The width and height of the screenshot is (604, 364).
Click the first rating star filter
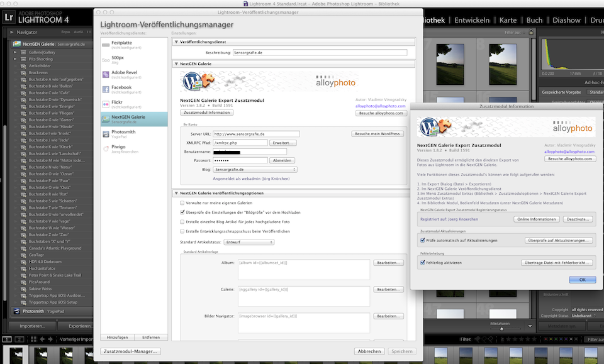click(508, 339)
